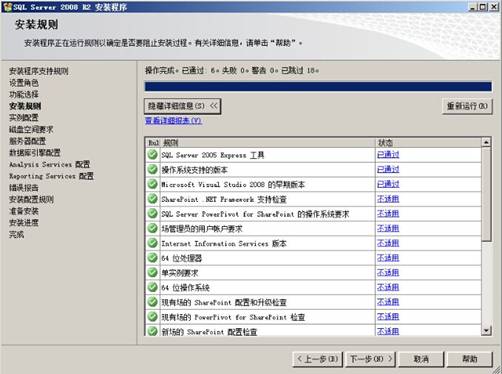
Task: Click 规则 column header
Action: point(268,143)
